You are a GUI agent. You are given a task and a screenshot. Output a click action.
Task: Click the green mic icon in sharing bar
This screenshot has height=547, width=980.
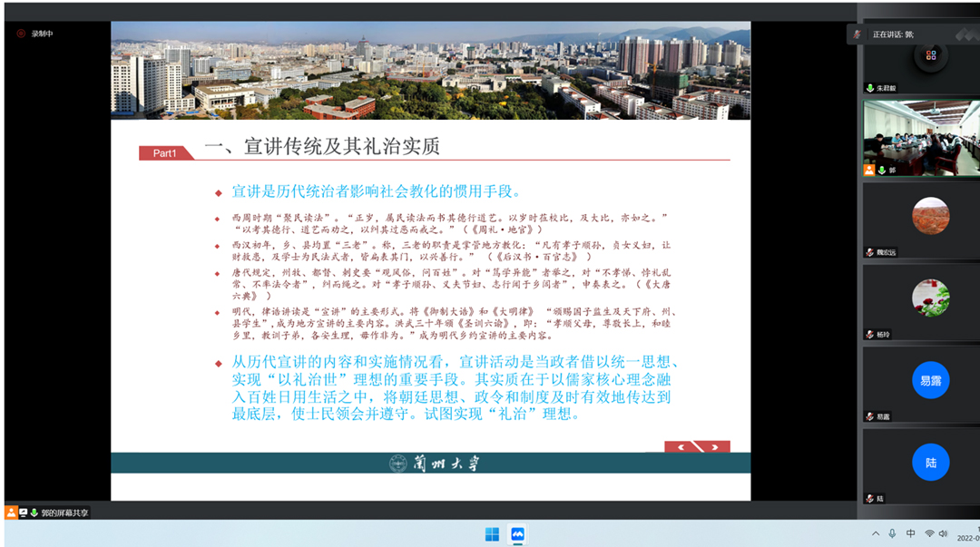click(x=34, y=513)
